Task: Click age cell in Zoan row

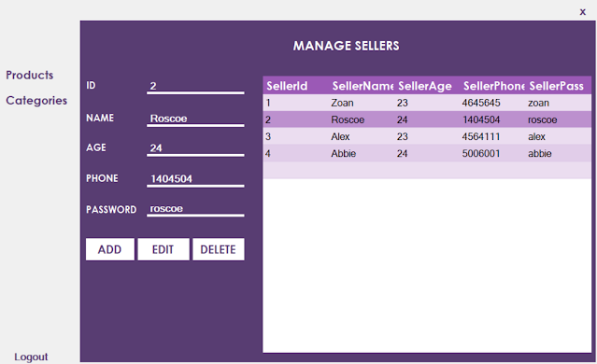Action: pyautogui.click(x=428, y=103)
